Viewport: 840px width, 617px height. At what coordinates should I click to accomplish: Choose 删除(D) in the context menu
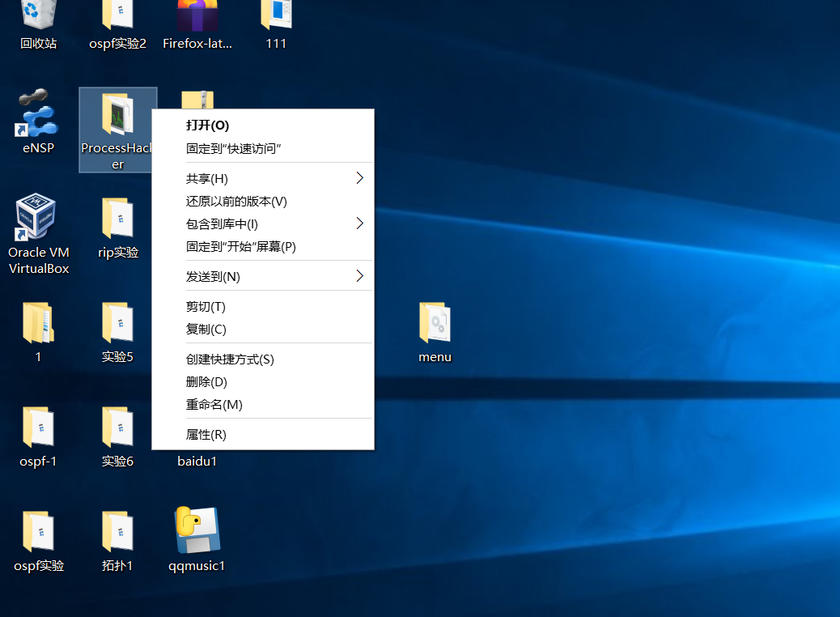click(262, 381)
